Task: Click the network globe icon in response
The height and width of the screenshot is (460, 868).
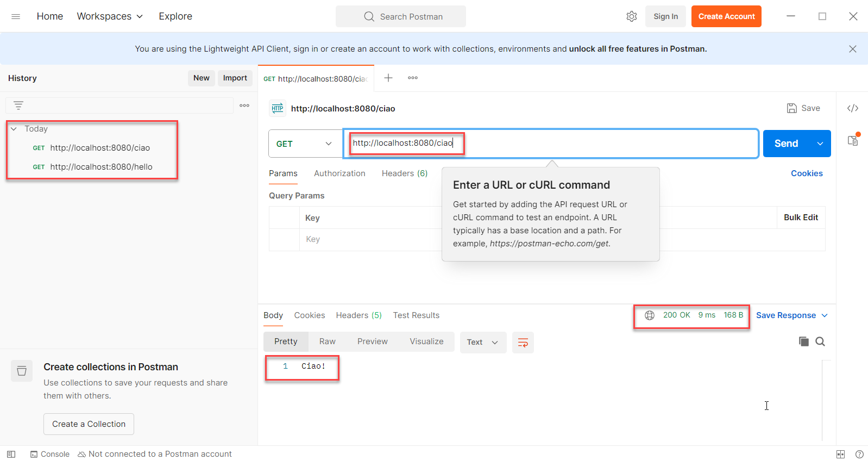Action: click(x=650, y=315)
